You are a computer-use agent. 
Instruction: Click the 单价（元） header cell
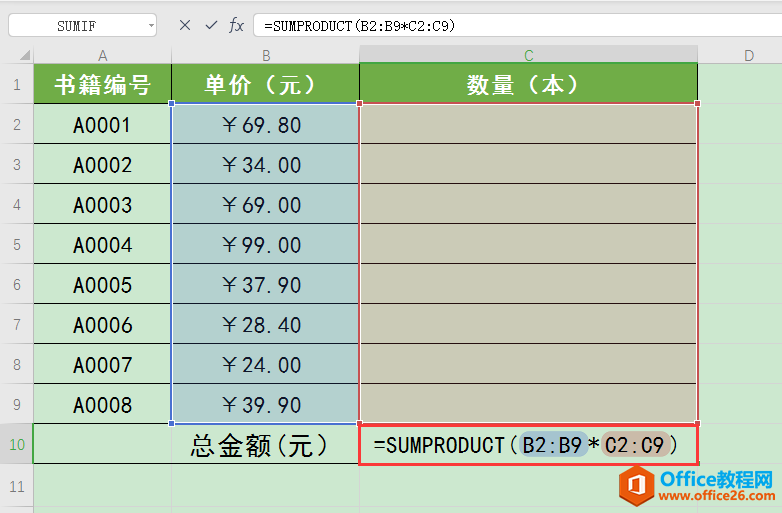pos(265,84)
